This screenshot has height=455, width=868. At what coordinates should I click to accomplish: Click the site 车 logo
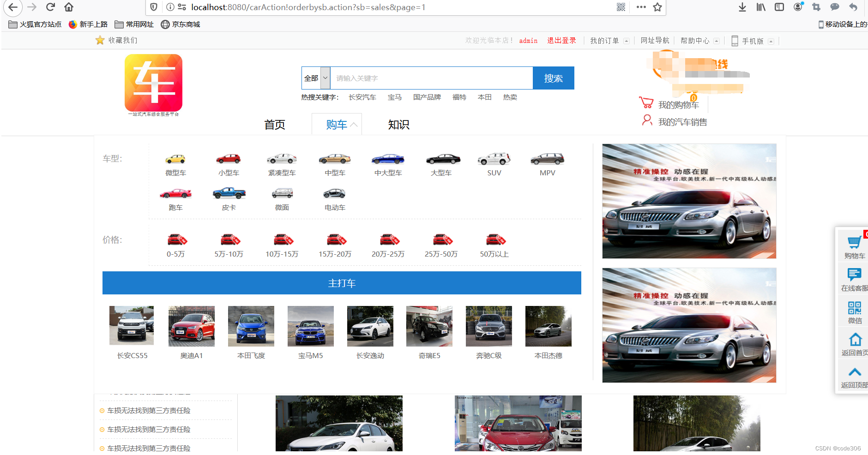coord(153,83)
